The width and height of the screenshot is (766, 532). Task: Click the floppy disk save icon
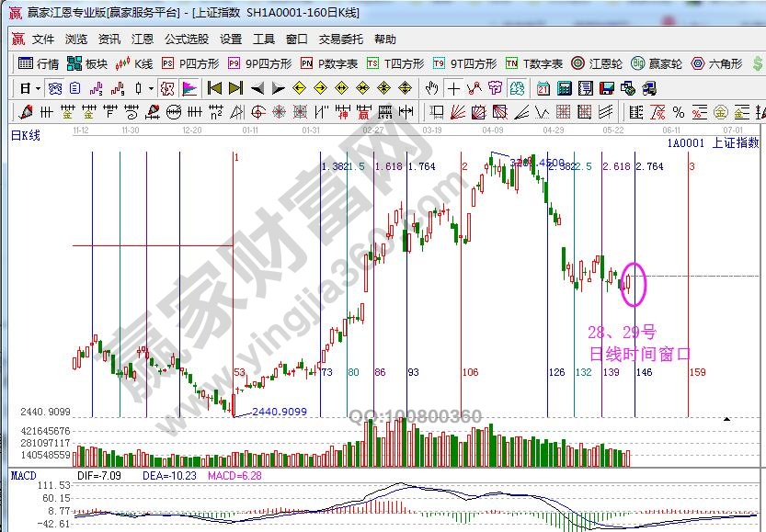tap(606, 88)
